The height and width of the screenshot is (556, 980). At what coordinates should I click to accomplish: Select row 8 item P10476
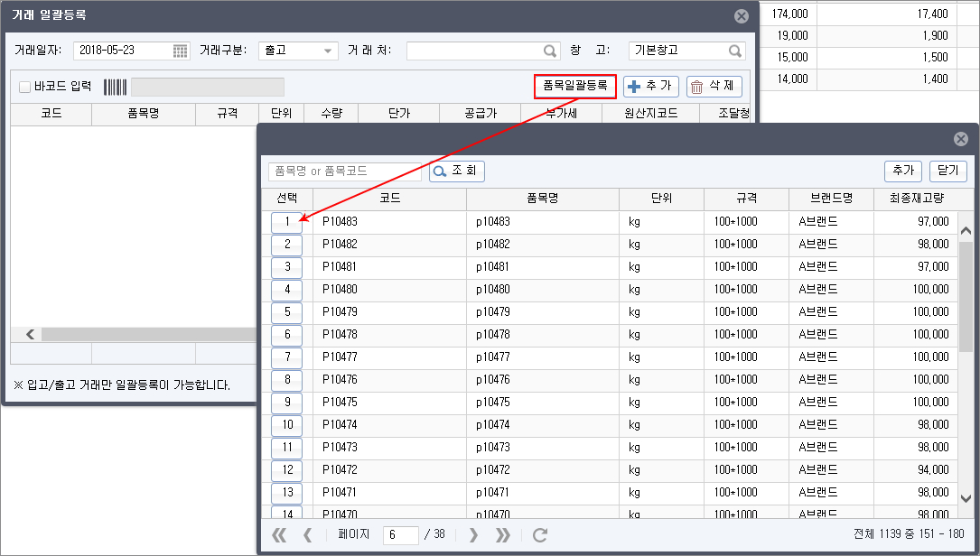tap(287, 379)
